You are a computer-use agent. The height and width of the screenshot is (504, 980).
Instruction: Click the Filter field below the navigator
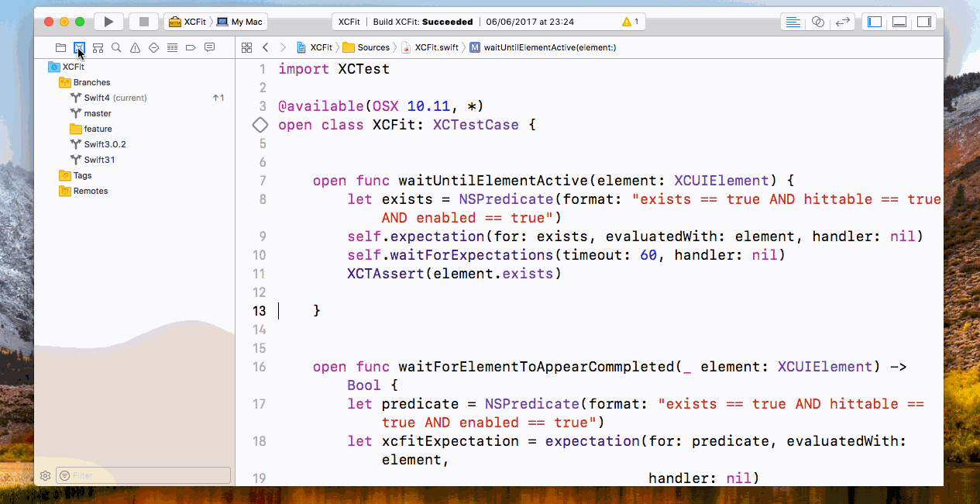[x=143, y=475]
